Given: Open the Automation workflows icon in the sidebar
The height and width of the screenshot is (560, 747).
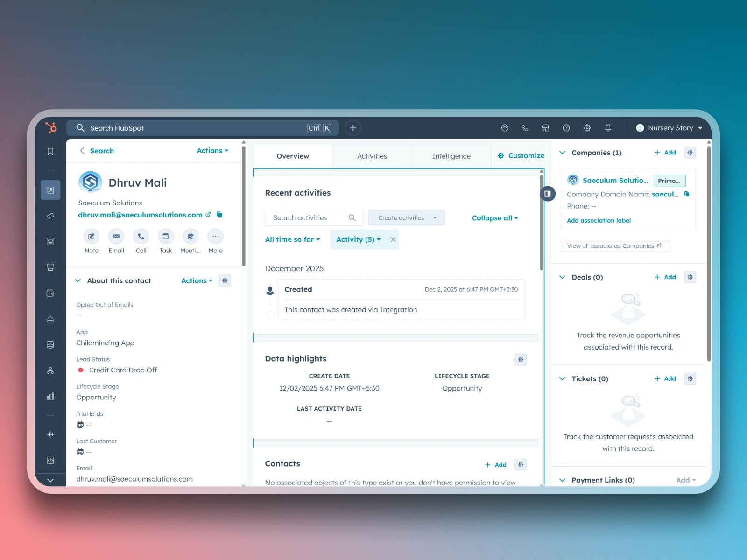Looking at the screenshot, I should 50,371.
